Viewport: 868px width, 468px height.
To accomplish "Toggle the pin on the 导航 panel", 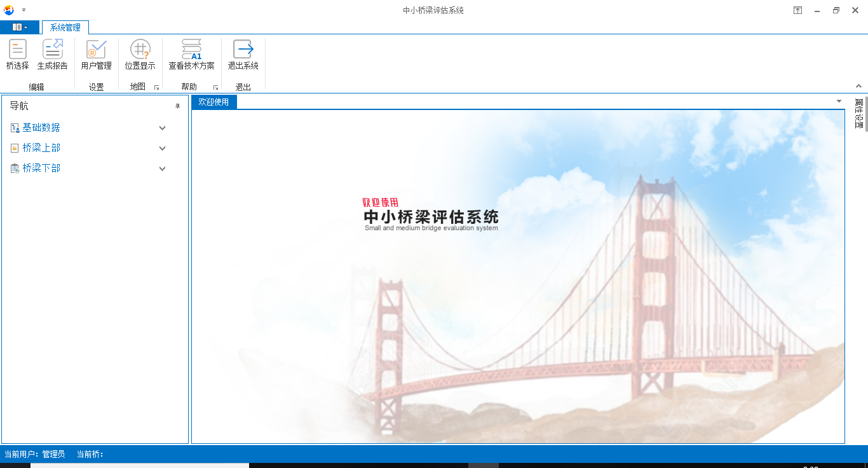I will click(178, 106).
